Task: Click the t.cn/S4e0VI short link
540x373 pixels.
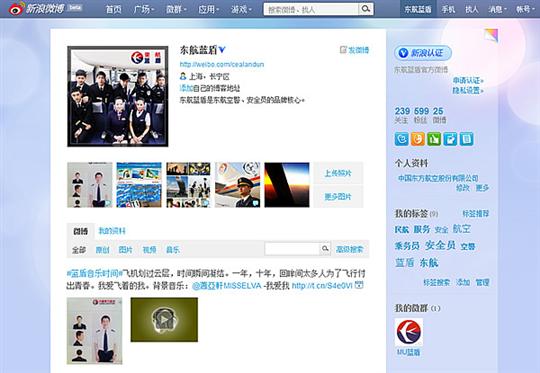Action: (x=322, y=286)
